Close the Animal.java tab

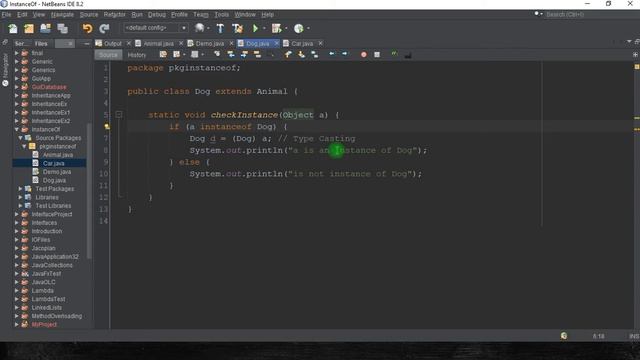181,43
